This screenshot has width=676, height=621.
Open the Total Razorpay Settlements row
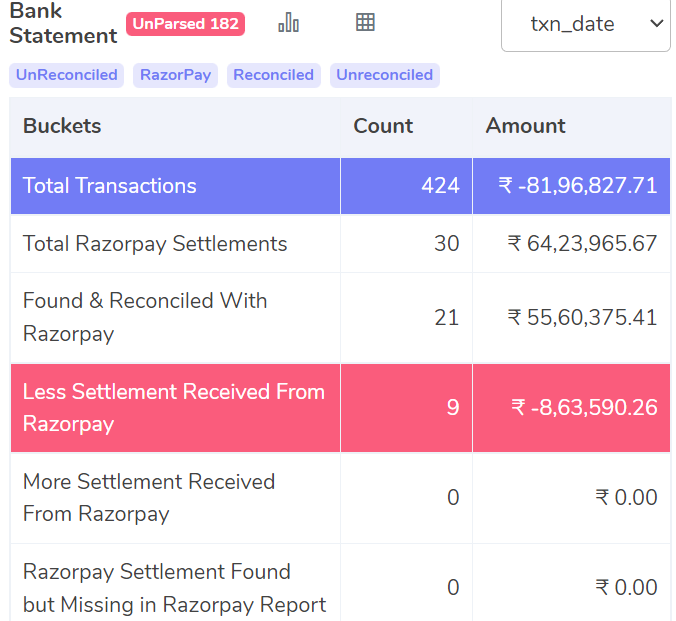coord(340,244)
